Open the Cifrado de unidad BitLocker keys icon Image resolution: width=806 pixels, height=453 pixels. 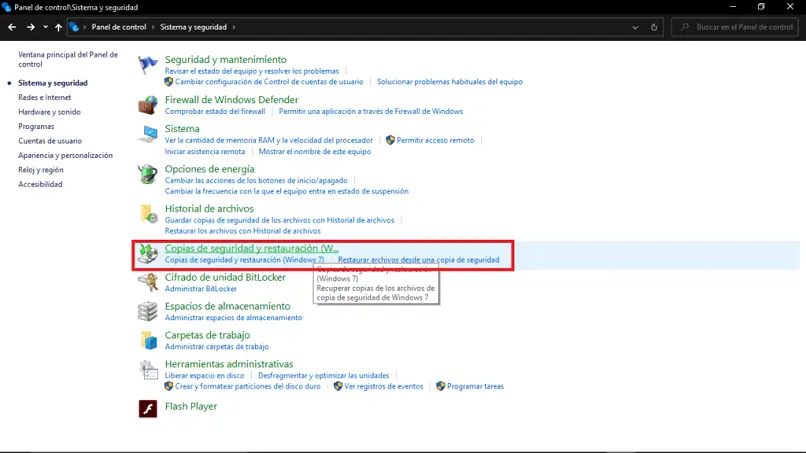coord(148,282)
